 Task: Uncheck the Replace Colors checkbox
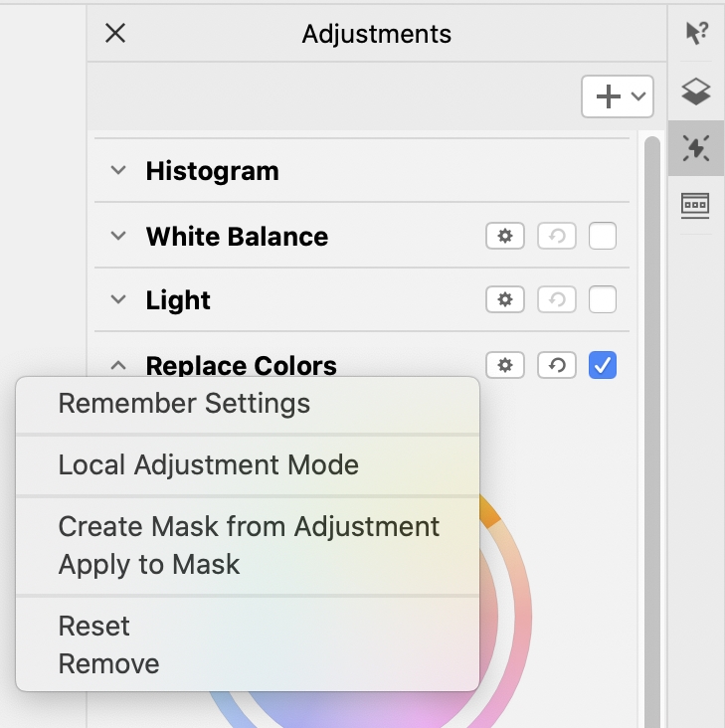point(603,365)
